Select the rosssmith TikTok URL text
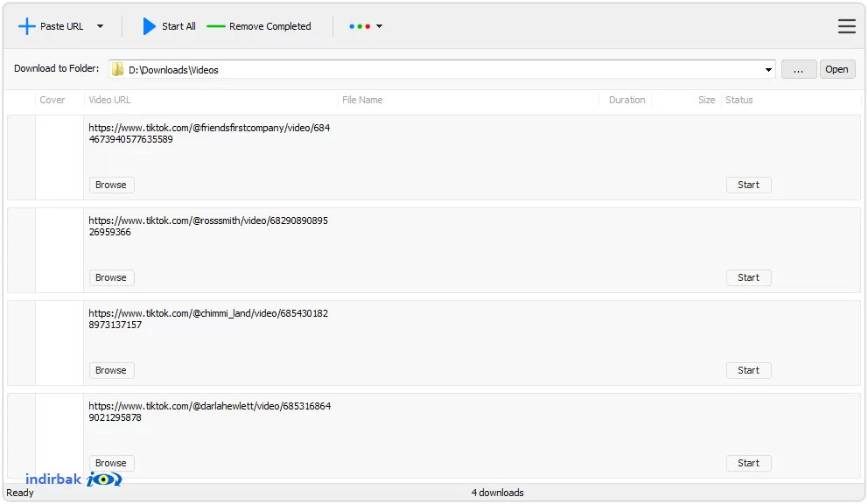The image size is (868, 504). (x=208, y=226)
